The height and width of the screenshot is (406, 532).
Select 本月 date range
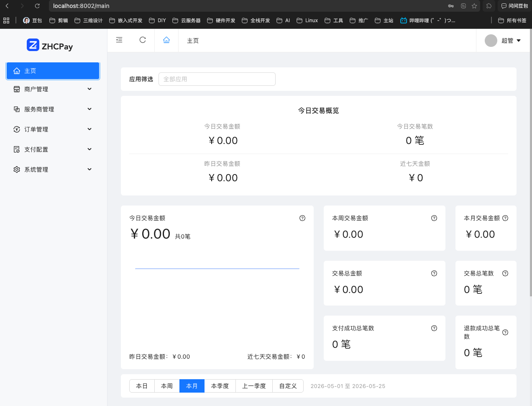click(192, 386)
